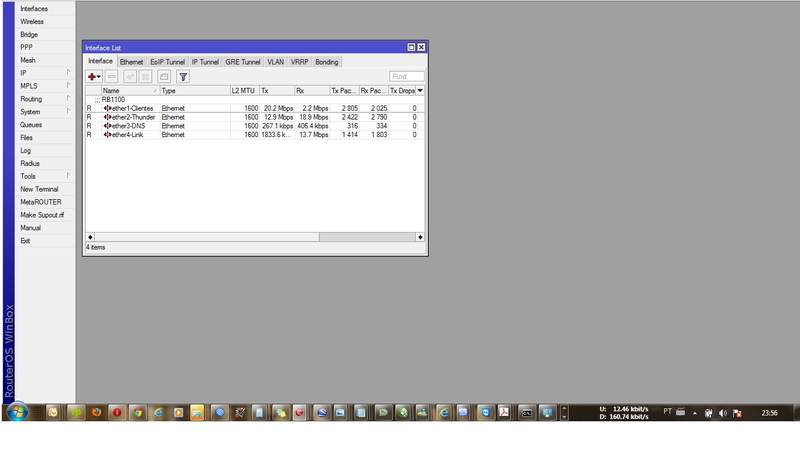Open Radius in the sidebar
Viewport: 800px width, 450px height.
[x=45, y=163]
